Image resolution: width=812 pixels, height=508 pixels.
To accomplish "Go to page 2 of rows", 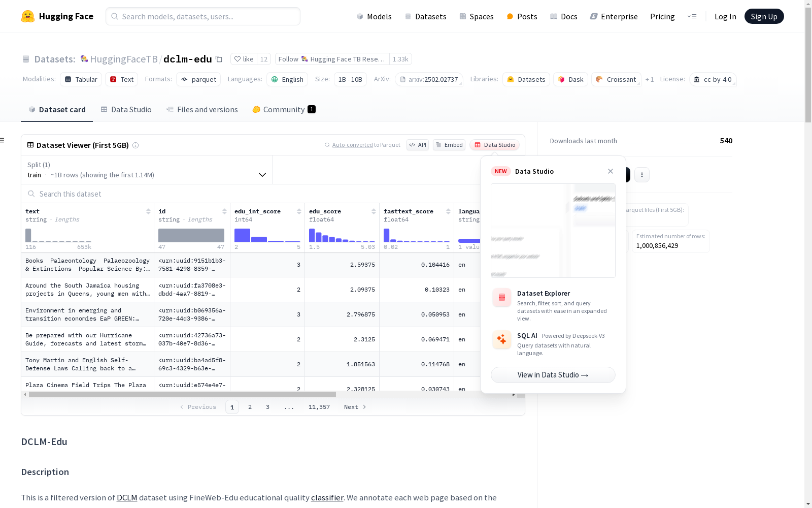I will [x=250, y=407].
